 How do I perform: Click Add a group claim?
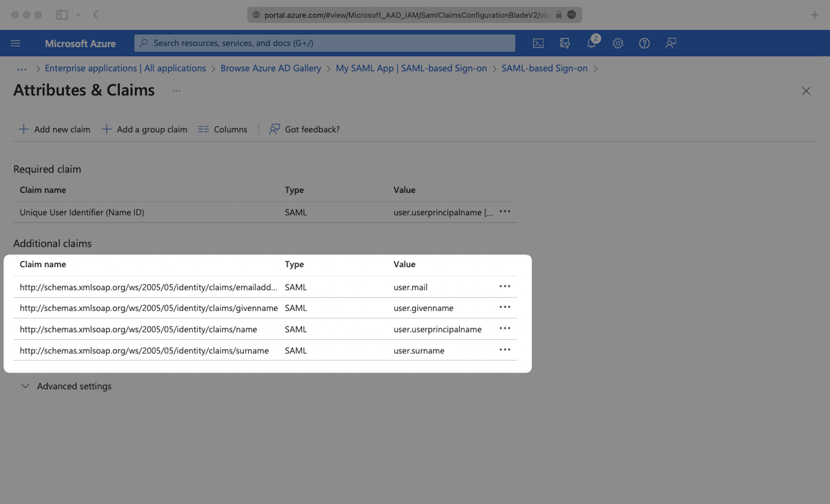pos(145,129)
